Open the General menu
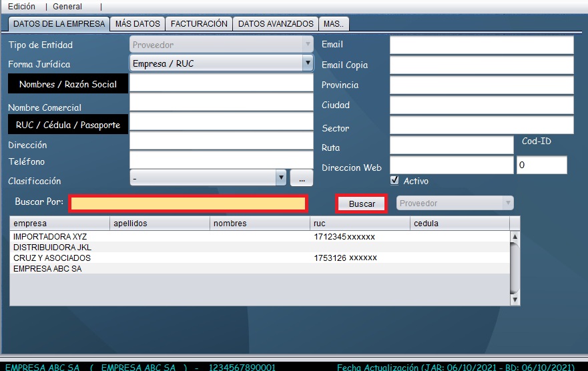 pos(67,7)
